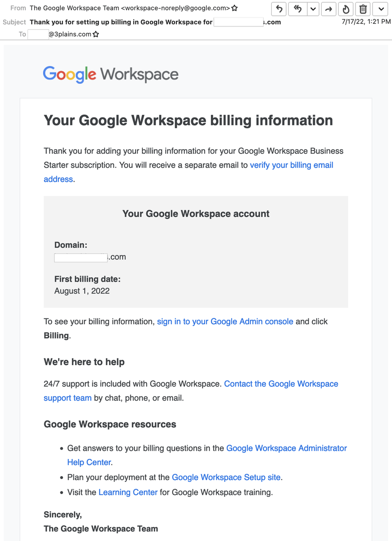Click the Google Workspace logo
This screenshot has width=392, height=541.
pyautogui.click(x=110, y=74)
